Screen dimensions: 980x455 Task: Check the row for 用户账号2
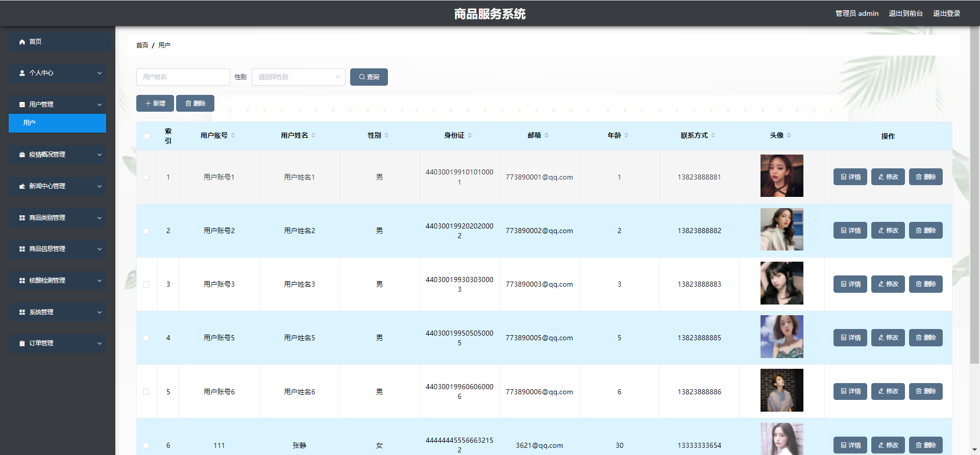pyautogui.click(x=146, y=231)
